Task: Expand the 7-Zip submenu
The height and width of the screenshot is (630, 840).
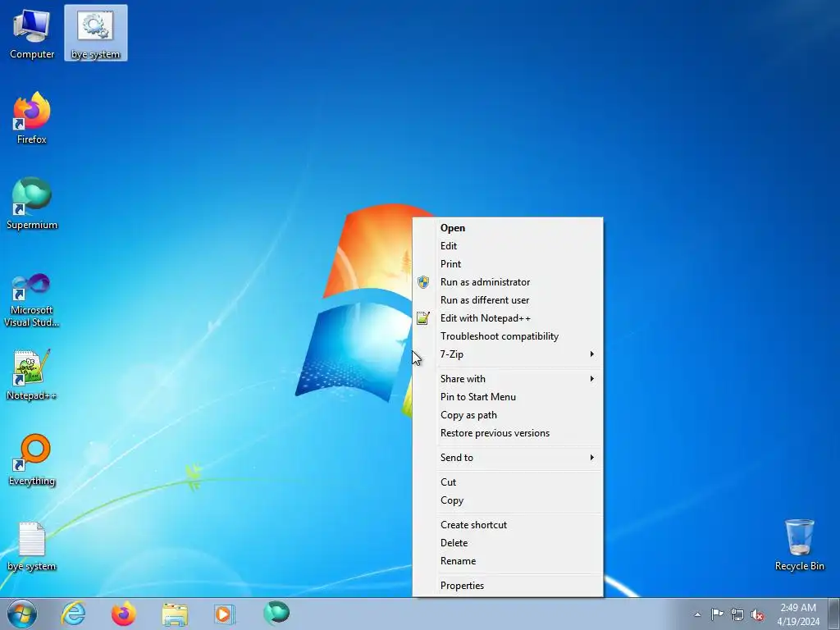Action: point(507,354)
